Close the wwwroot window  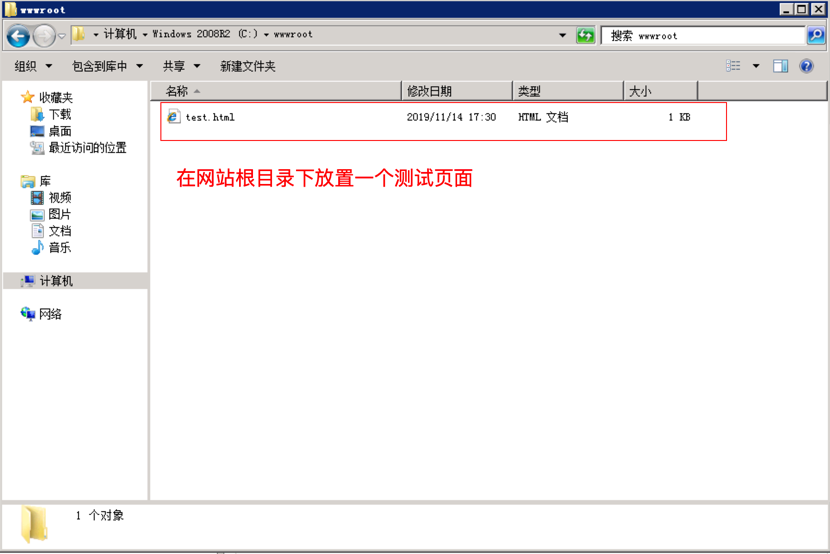(818, 9)
